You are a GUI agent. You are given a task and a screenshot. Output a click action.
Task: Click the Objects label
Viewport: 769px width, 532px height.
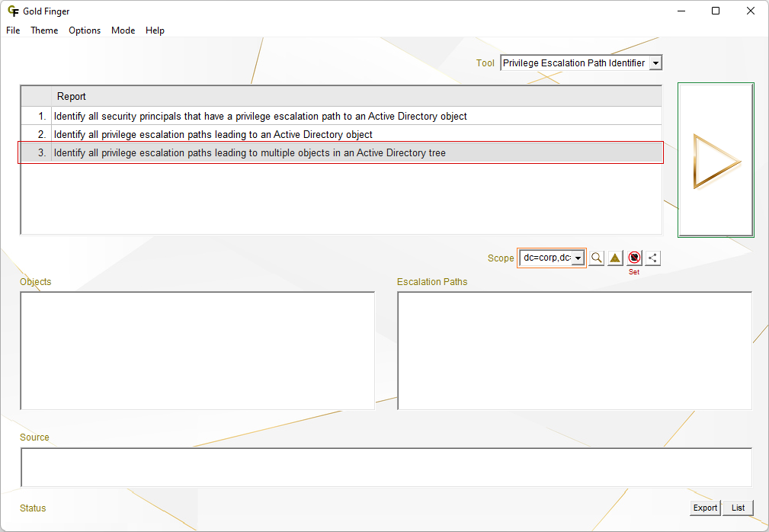coord(35,282)
